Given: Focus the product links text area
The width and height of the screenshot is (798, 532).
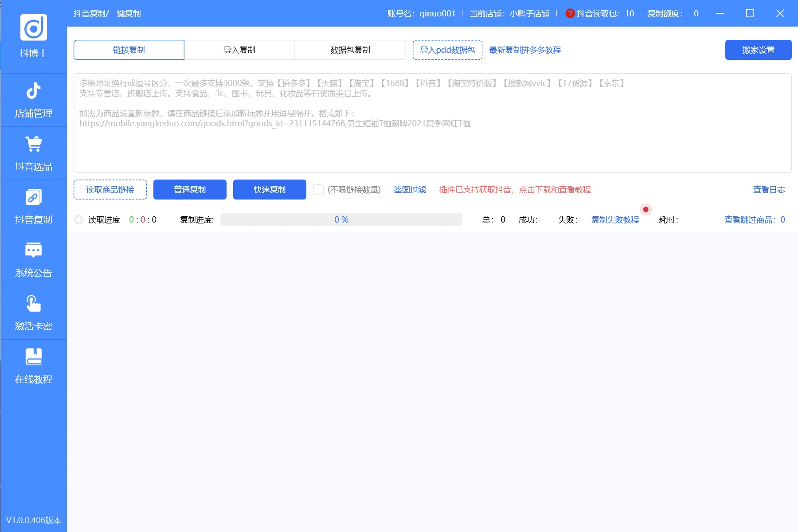Looking at the screenshot, I should pyautogui.click(x=433, y=123).
